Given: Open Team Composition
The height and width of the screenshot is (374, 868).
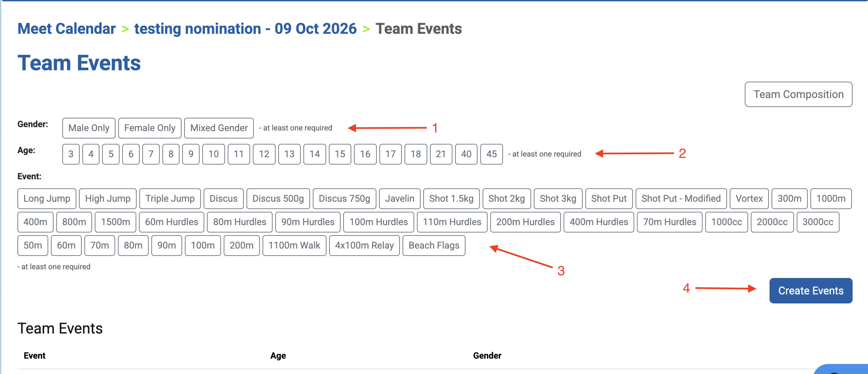Looking at the screenshot, I should pos(798,95).
